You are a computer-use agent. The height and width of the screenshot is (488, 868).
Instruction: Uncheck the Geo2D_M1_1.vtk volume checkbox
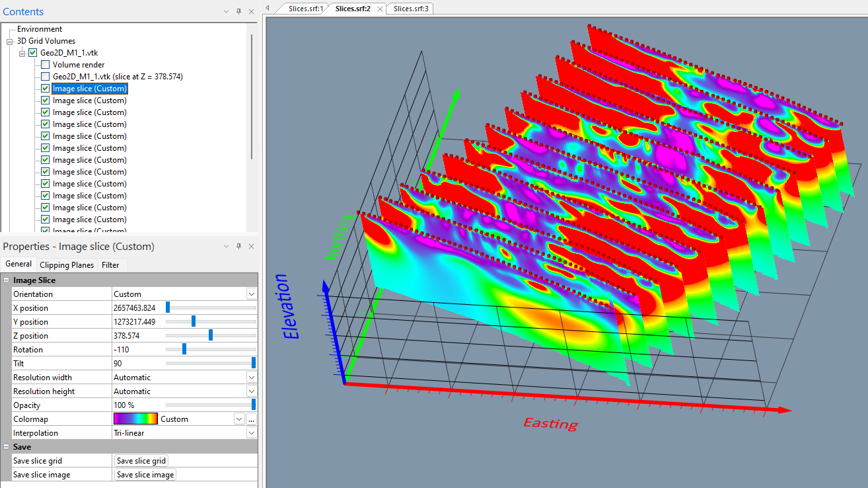click(32, 53)
